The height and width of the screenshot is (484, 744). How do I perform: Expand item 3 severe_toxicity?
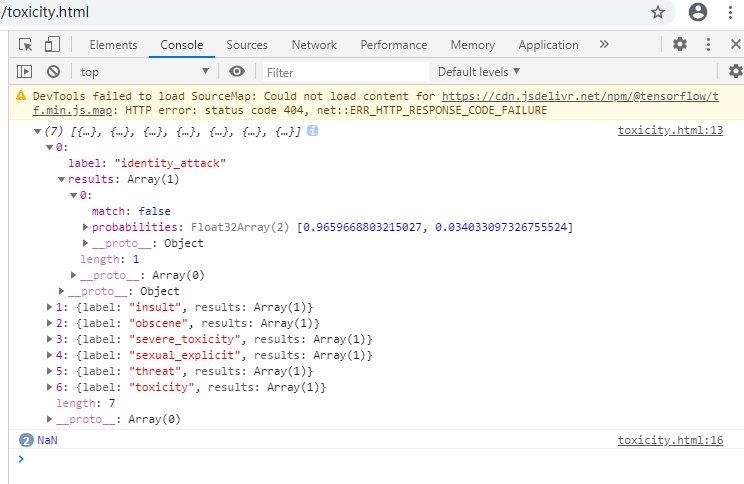(x=49, y=339)
